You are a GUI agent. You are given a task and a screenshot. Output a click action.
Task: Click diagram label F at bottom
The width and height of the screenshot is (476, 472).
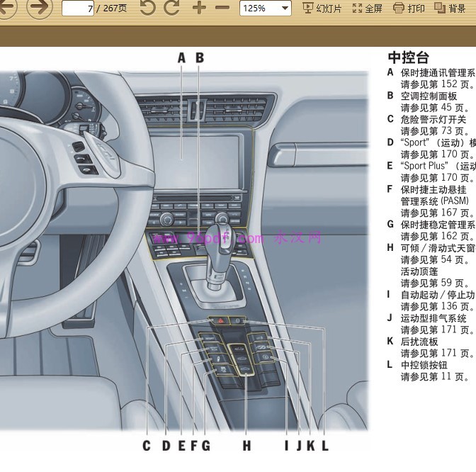click(x=193, y=446)
